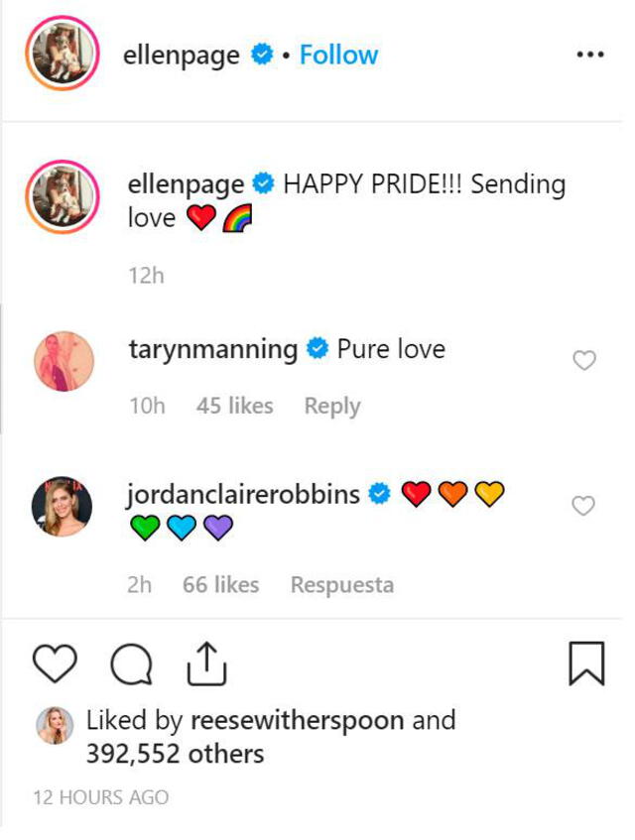Like the post using the heart icon

[x=58, y=662]
